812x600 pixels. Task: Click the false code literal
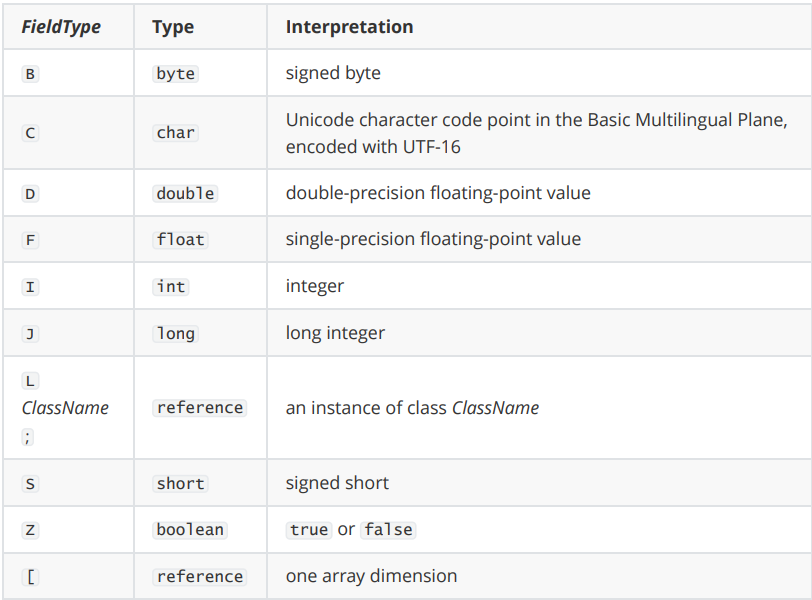388,530
